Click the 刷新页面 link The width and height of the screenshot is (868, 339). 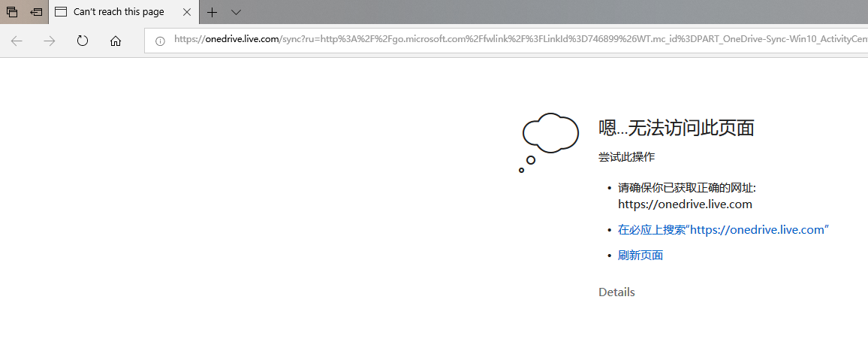coord(640,256)
